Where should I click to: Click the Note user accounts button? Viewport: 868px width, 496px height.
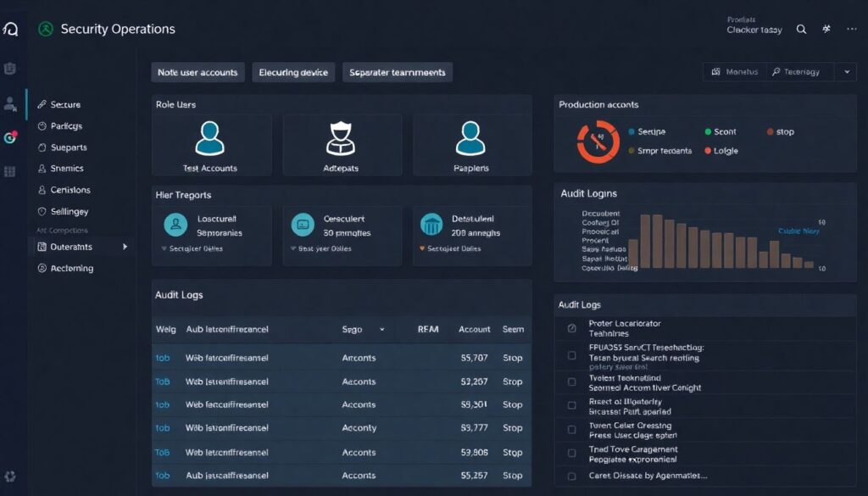click(x=198, y=72)
